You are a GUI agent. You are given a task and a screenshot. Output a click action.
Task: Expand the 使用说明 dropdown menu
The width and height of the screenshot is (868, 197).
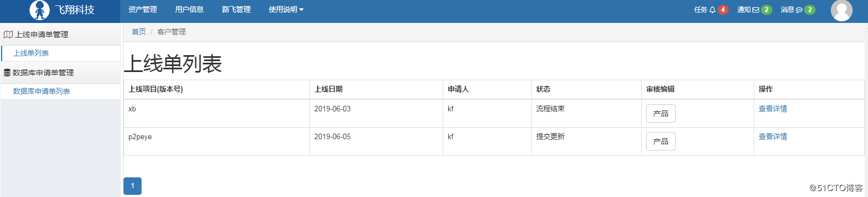pyautogui.click(x=286, y=9)
